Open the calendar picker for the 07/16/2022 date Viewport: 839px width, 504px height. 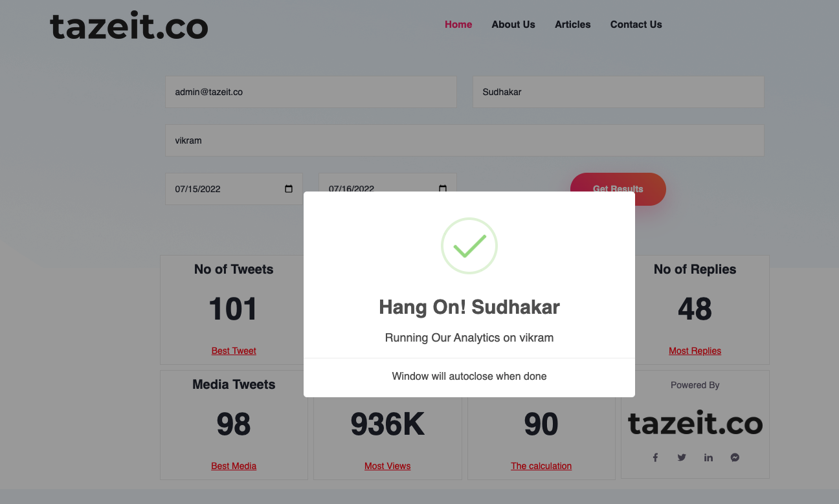[443, 188]
